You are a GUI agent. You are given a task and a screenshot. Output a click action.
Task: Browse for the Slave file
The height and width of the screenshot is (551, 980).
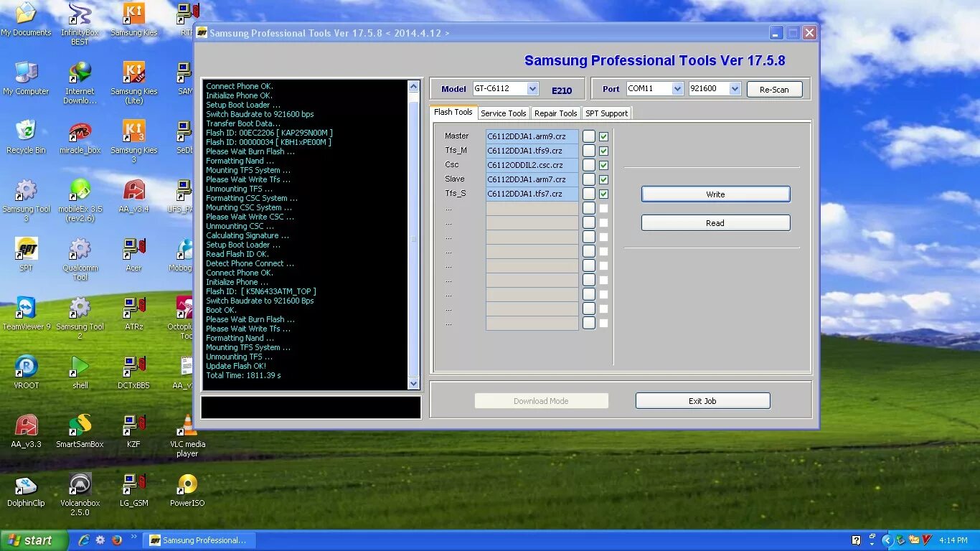588,179
